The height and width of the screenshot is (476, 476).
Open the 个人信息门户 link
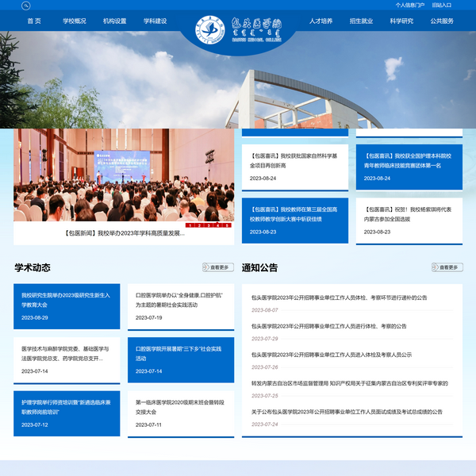[409, 5]
